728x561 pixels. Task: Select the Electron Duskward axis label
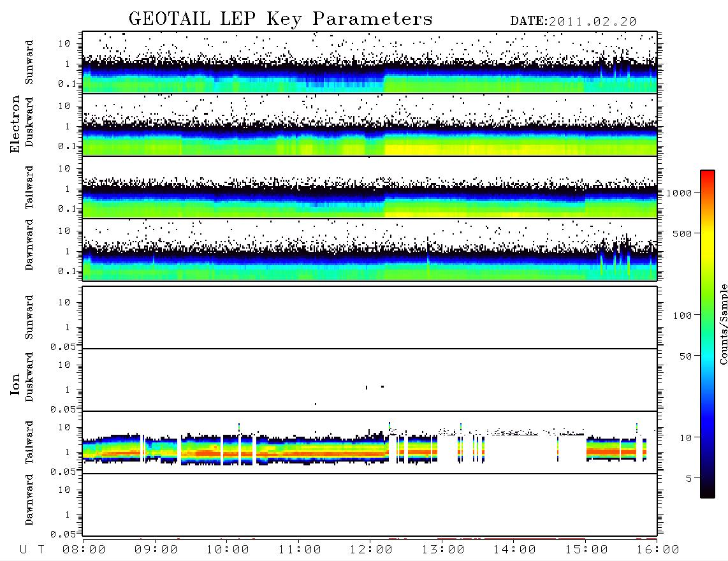29,122
